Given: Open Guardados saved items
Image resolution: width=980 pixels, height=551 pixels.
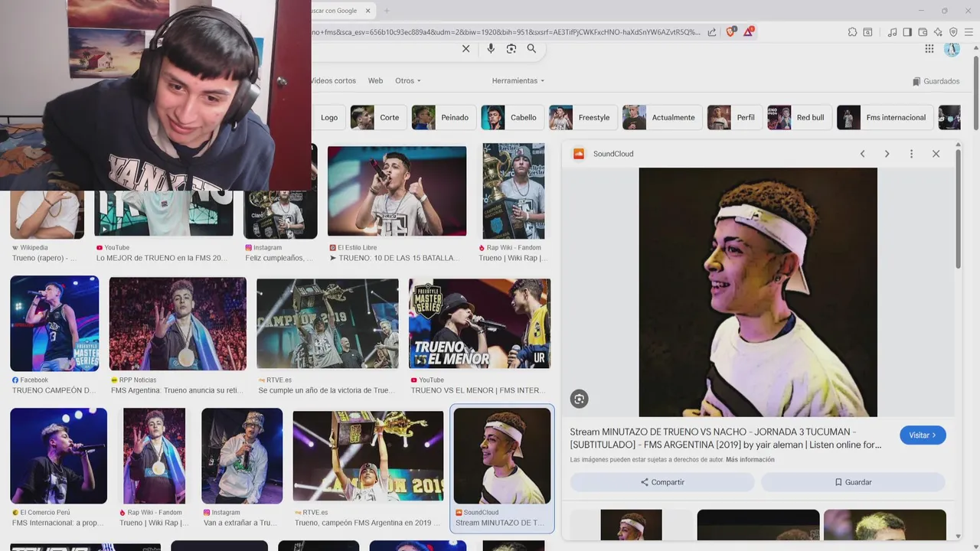Looking at the screenshot, I should coord(936,81).
